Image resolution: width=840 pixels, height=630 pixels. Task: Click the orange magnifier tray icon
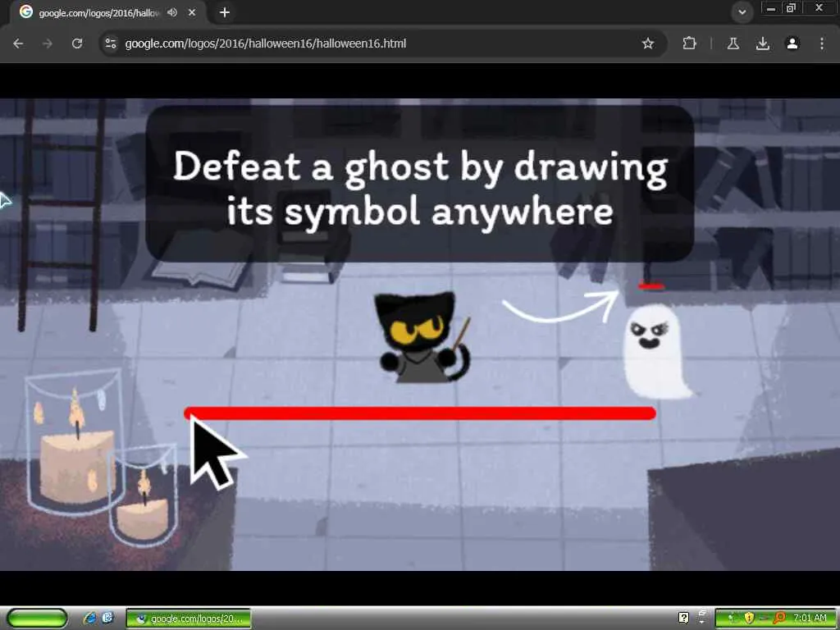tap(779, 619)
